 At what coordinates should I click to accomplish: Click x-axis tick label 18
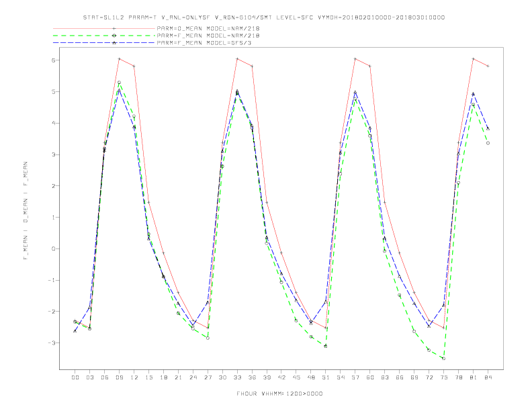click(163, 377)
